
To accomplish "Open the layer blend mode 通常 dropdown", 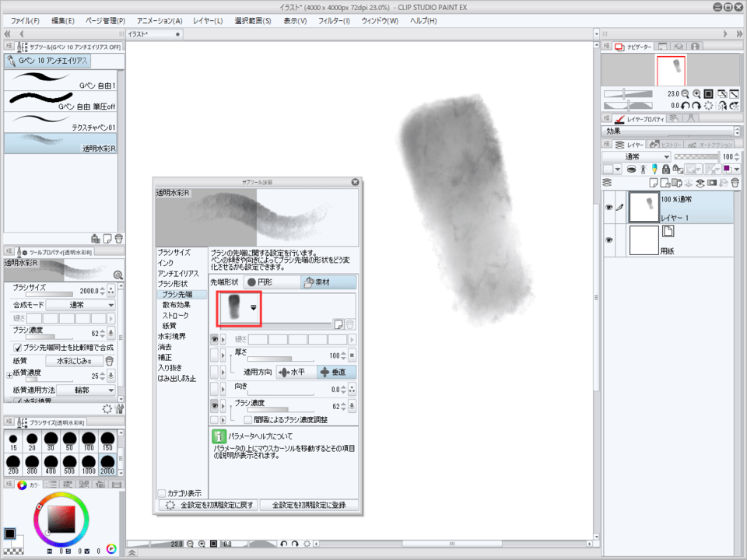I will click(636, 156).
